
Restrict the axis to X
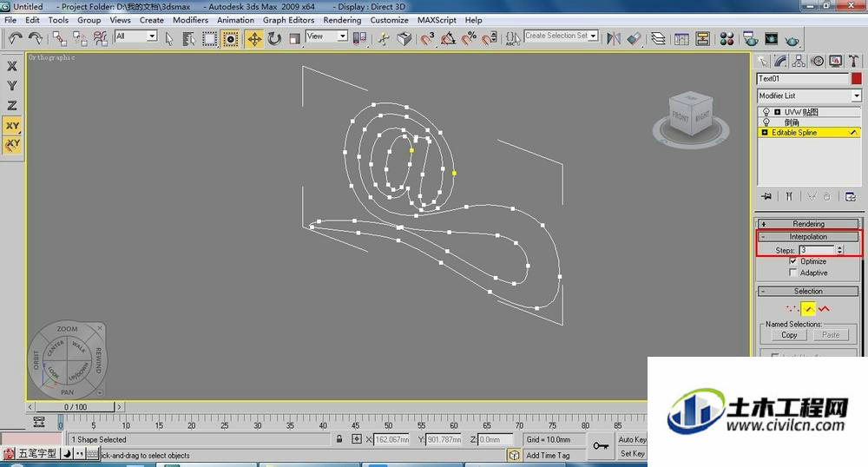click(11, 66)
